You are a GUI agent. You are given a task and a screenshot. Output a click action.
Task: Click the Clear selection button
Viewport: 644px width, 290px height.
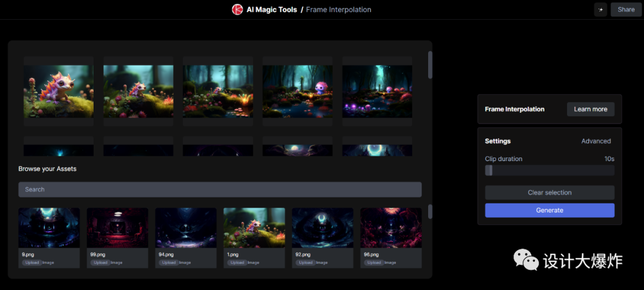click(x=549, y=193)
